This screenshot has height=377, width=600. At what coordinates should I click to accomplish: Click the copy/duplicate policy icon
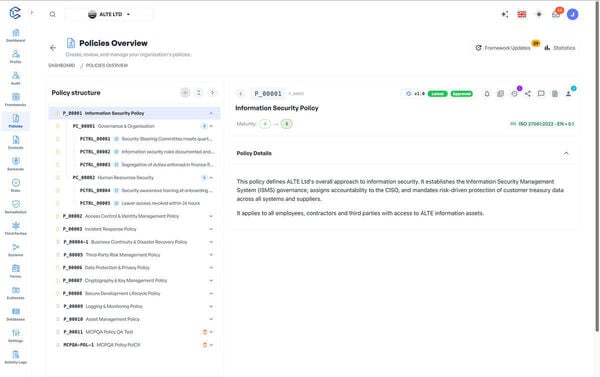click(x=500, y=94)
